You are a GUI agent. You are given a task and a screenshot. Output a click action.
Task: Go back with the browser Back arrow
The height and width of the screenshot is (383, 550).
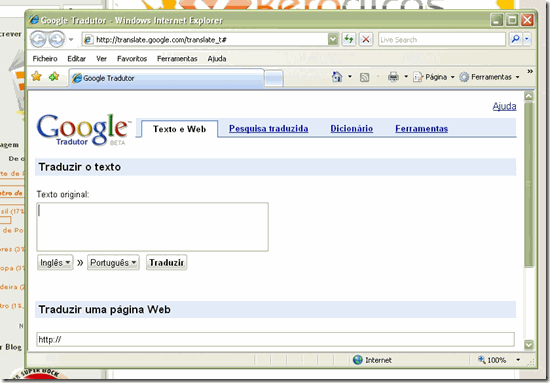click(38, 39)
